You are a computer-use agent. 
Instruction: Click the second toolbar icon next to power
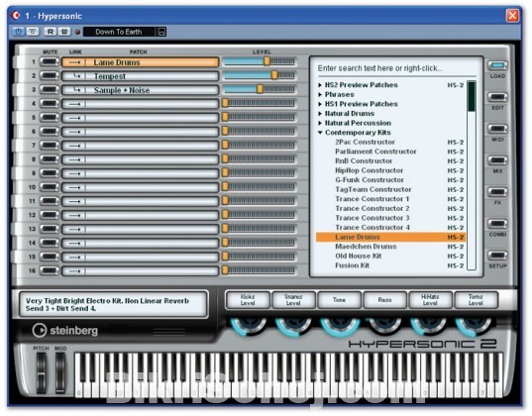tap(33, 32)
